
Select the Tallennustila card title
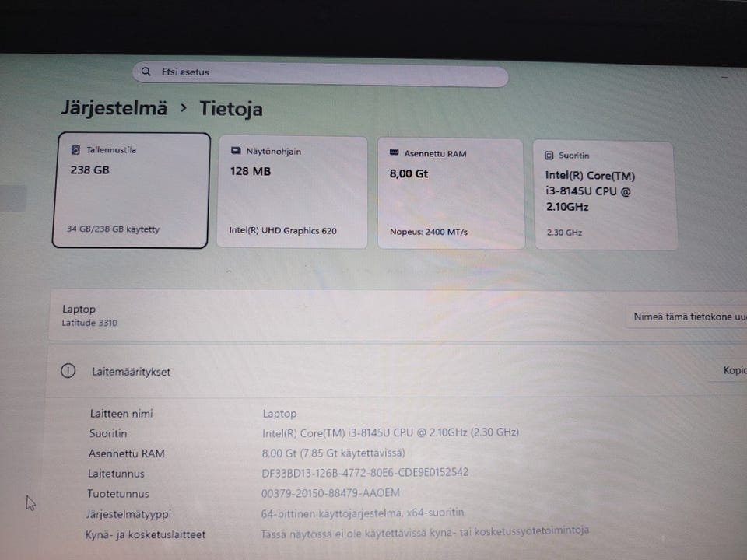[111, 150]
